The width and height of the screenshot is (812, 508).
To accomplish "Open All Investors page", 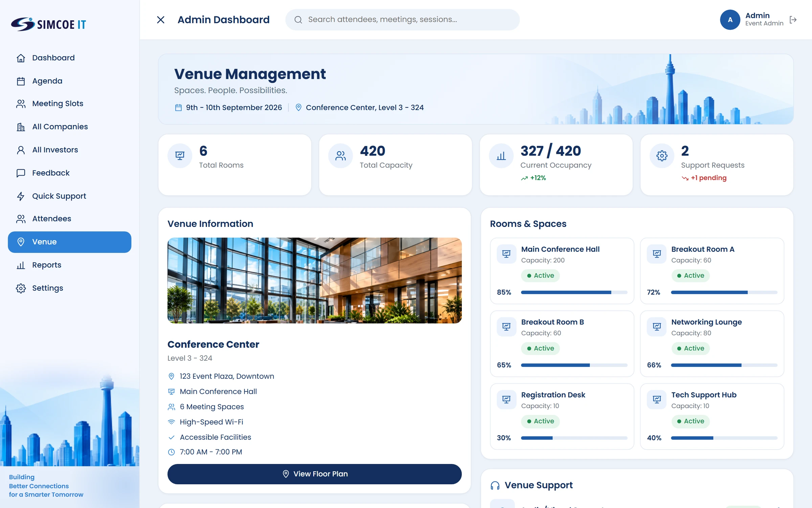I will 69,150.
